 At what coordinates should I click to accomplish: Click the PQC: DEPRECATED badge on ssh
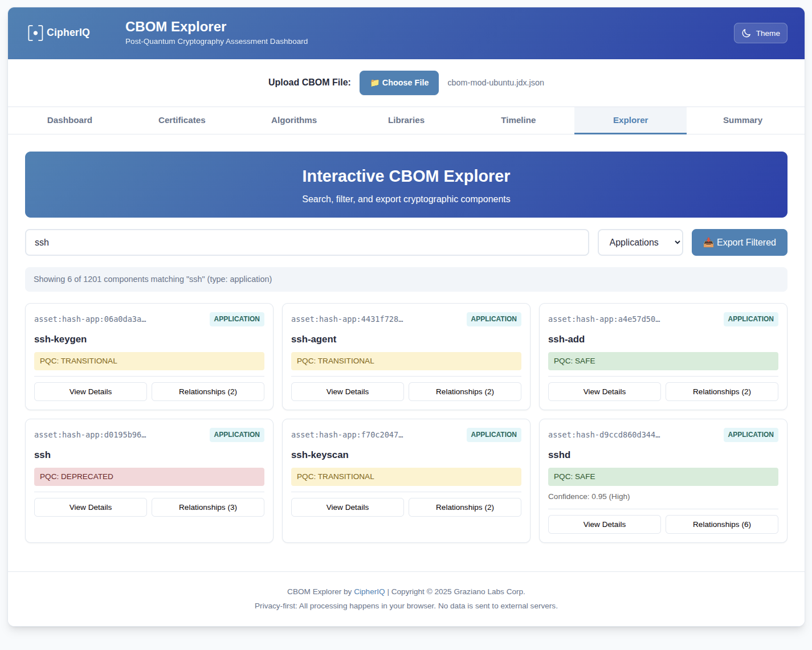(x=149, y=477)
